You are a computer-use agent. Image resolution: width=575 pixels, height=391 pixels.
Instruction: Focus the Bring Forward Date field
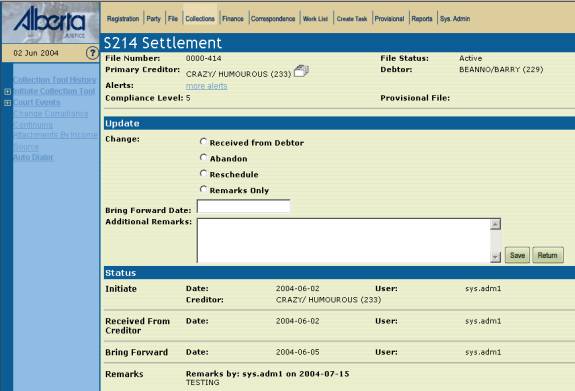[243, 206]
